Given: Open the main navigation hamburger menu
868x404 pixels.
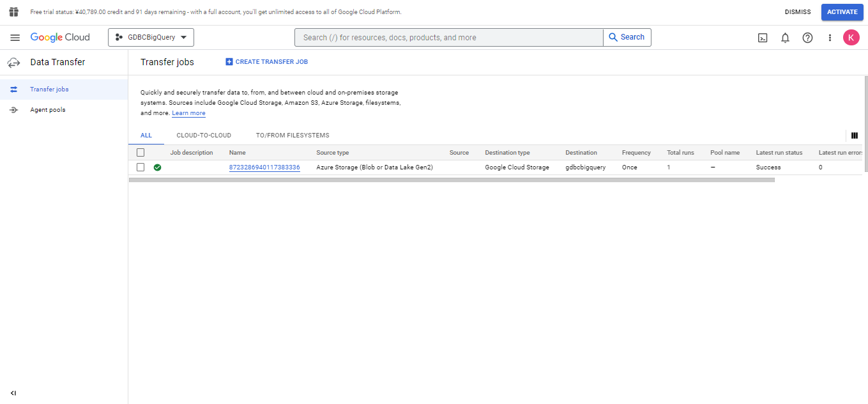Looking at the screenshot, I should point(15,38).
